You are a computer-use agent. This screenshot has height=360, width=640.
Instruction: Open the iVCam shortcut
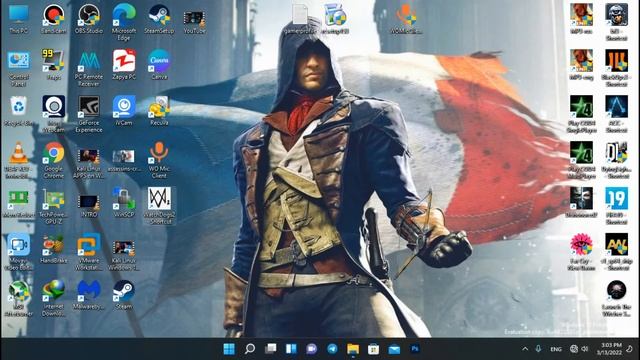point(124,111)
